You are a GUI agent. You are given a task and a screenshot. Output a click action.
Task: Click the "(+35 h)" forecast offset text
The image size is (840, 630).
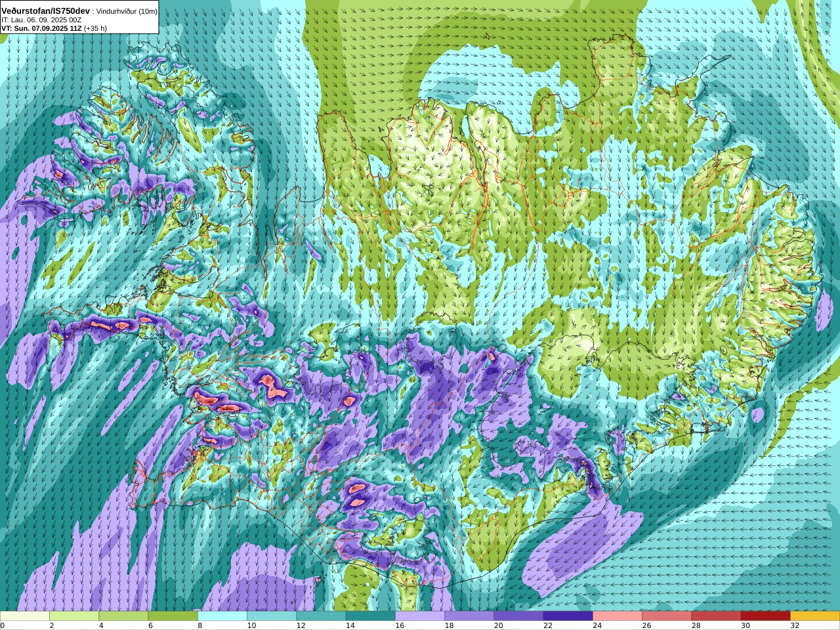96,28
